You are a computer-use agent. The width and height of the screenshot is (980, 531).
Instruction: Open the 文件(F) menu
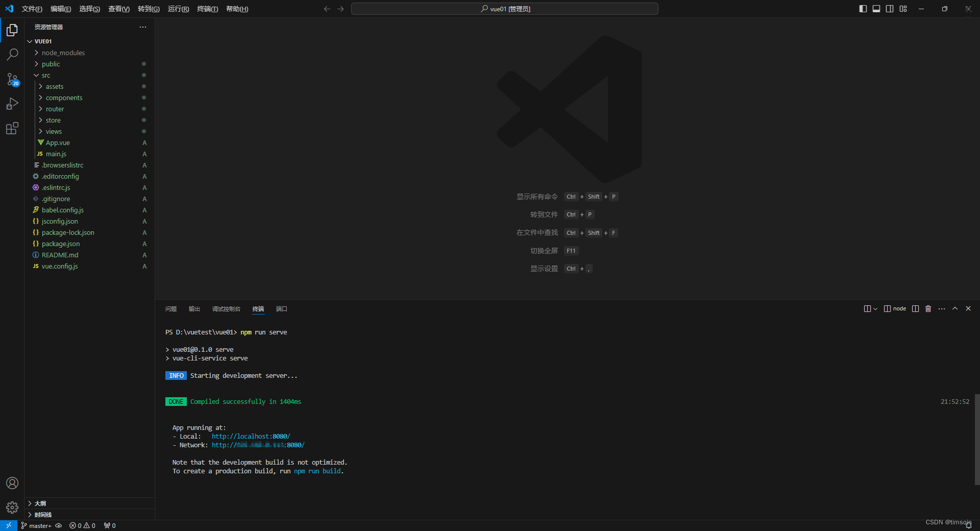[32, 9]
